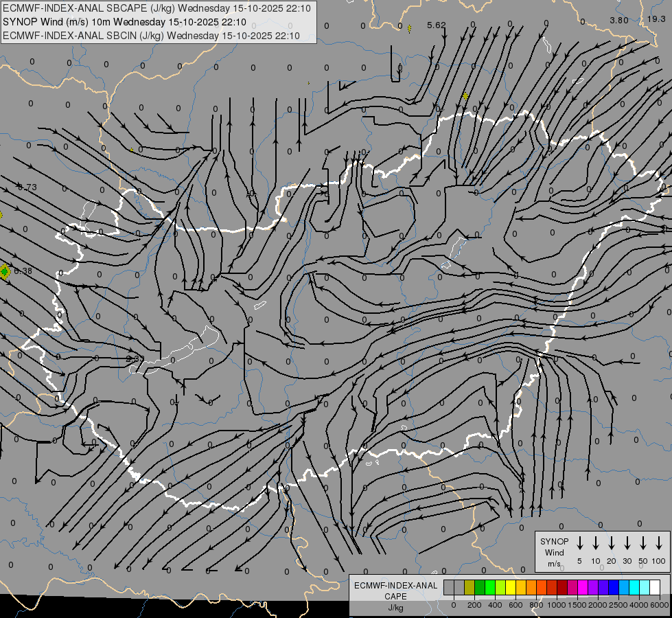Select the royal blue CAPE legend swatch

(614, 587)
